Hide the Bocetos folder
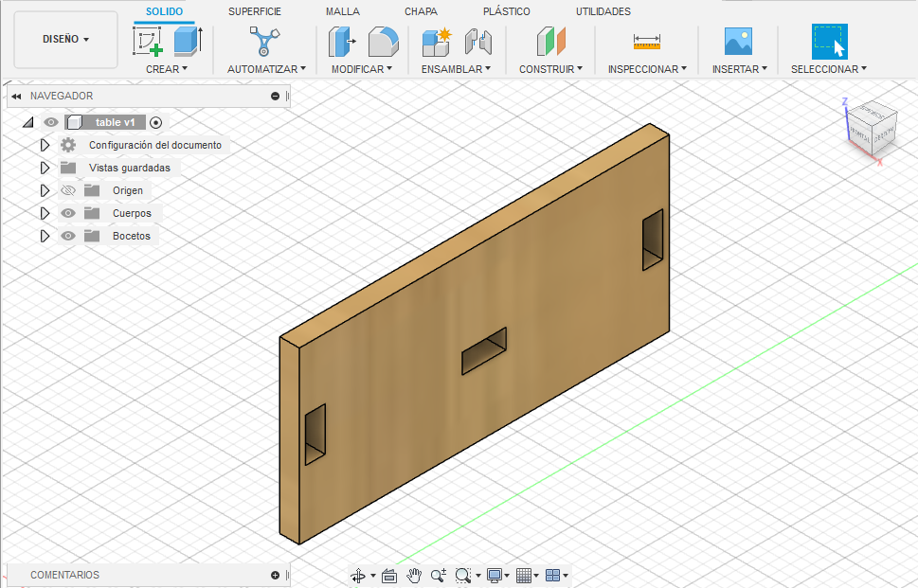The height and width of the screenshot is (588, 918). point(68,236)
